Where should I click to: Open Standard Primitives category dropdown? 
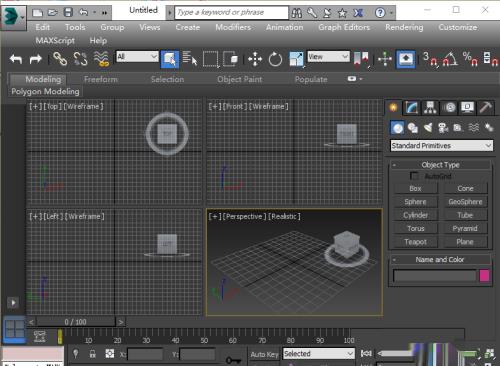click(x=442, y=146)
